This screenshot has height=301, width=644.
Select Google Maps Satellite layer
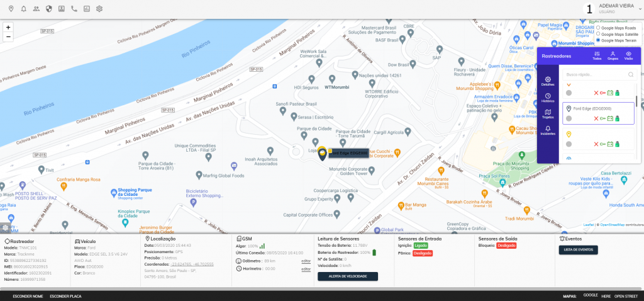598,34
